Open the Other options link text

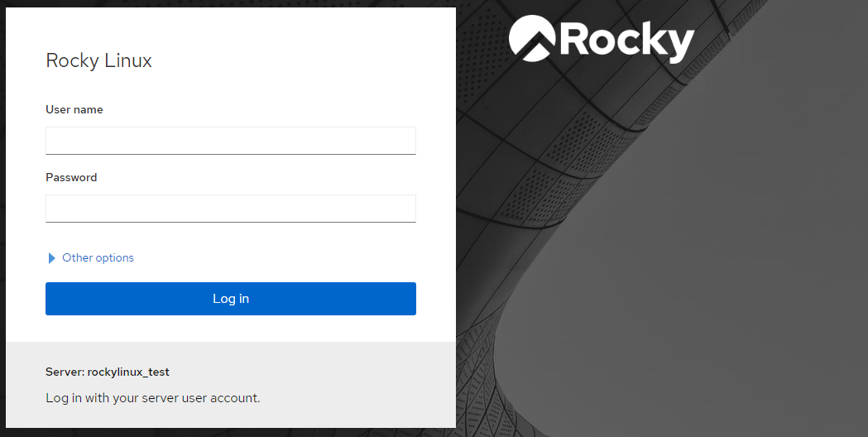point(98,257)
